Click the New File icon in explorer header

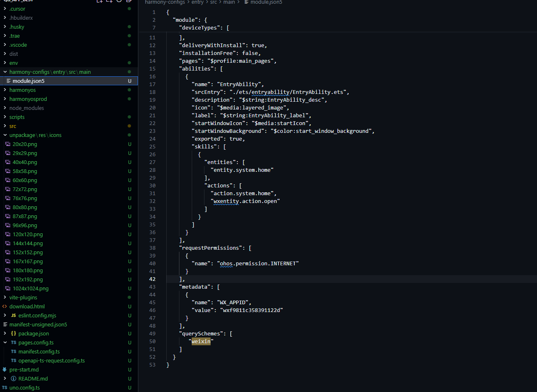(x=99, y=1)
